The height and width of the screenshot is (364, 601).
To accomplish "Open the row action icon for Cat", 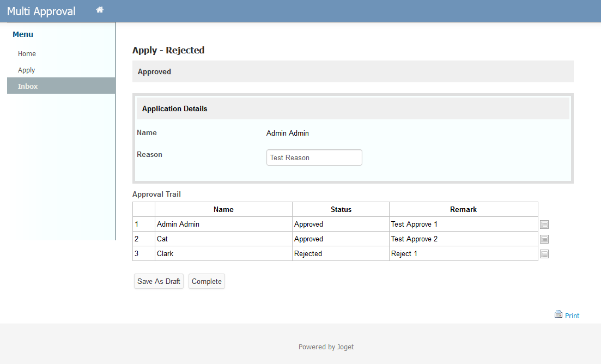I will click(x=544, y=239).
